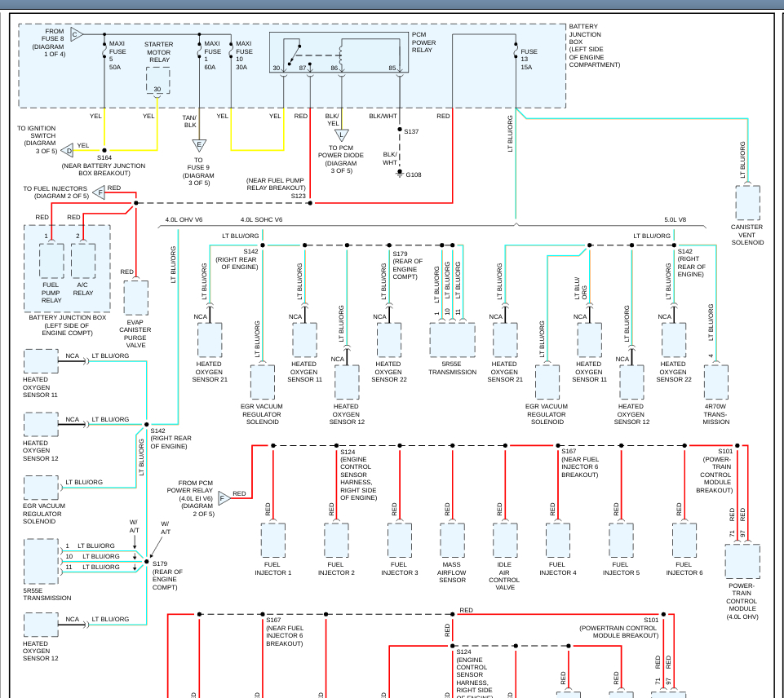This screenshot has height=698, width=784.
Task: Select the Fuel Injector 1 component box
Action: point(272,540)
